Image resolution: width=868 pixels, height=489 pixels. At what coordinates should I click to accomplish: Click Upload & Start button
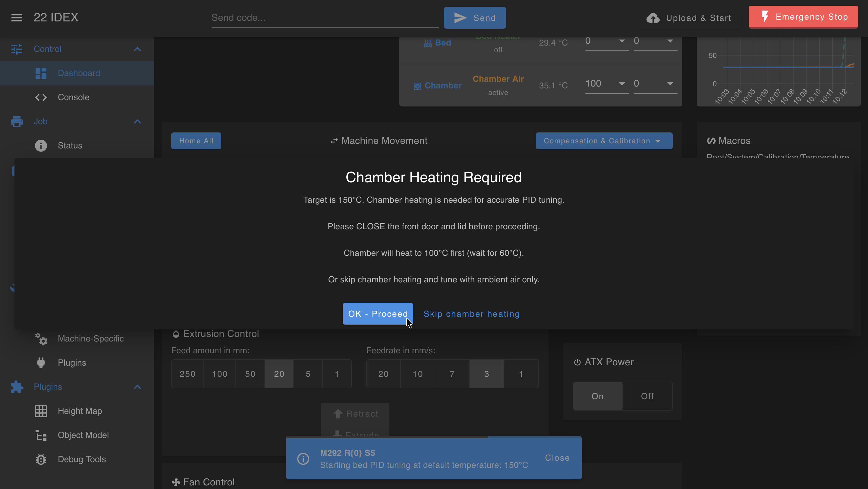pyautogui.click(x=689, y=18)
